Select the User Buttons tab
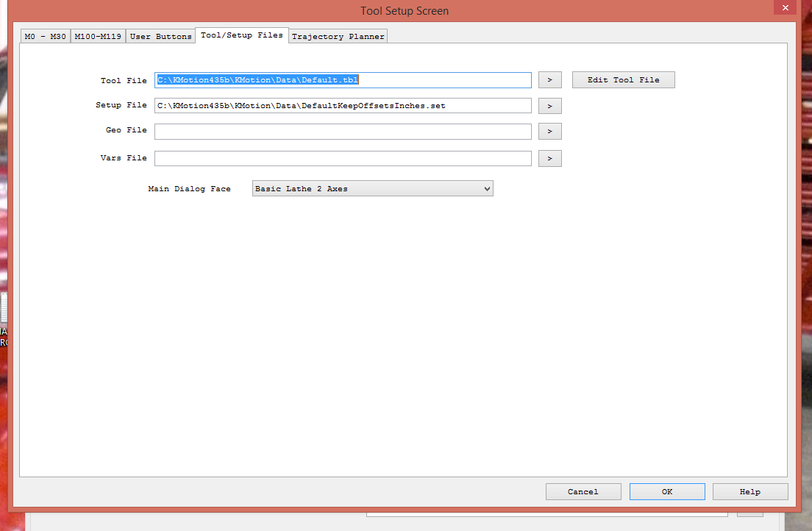 tap(160, 36)
